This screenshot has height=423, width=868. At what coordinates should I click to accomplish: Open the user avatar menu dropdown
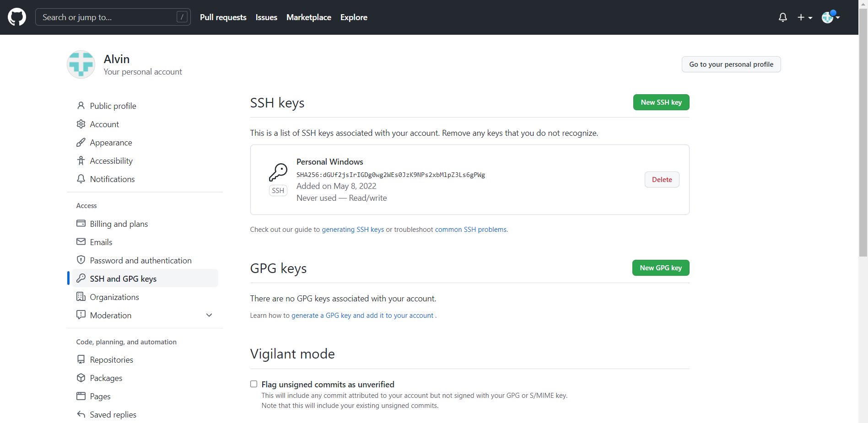(x=830, y=17)
